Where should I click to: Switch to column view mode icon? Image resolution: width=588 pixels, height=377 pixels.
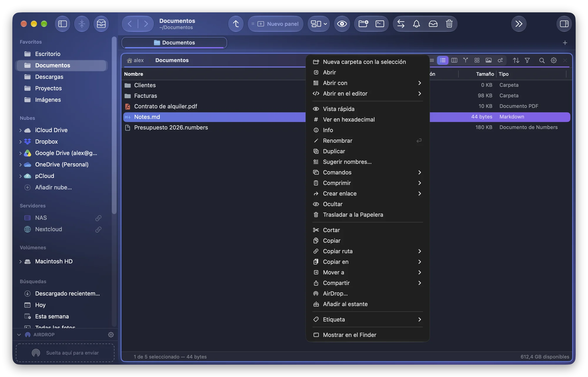(454, 60)
